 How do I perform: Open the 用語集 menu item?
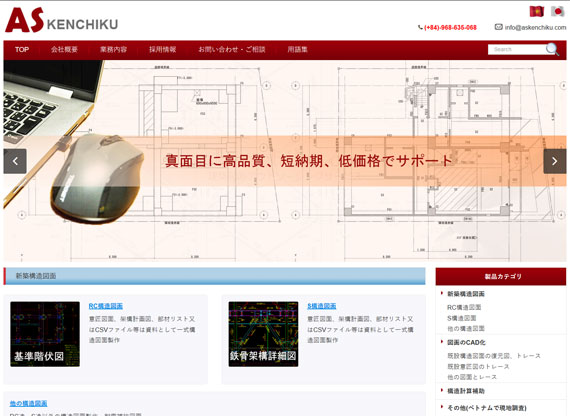[x=297, y=49]
